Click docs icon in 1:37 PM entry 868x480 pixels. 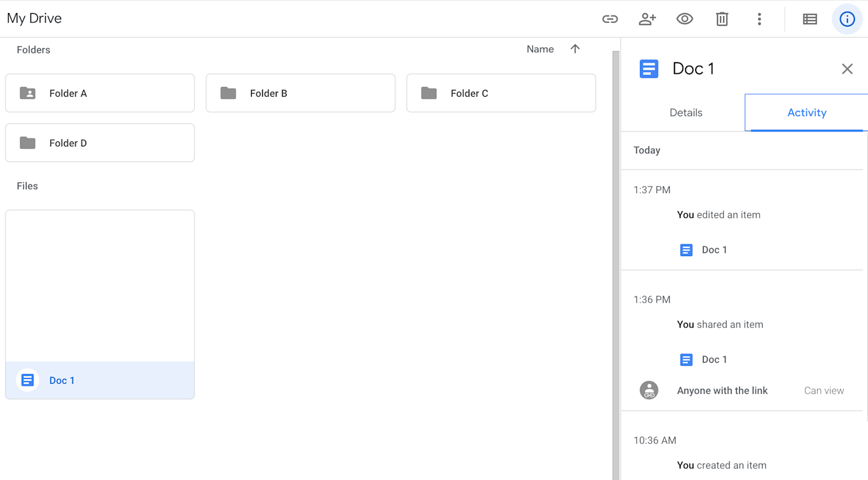pos(686,250)
